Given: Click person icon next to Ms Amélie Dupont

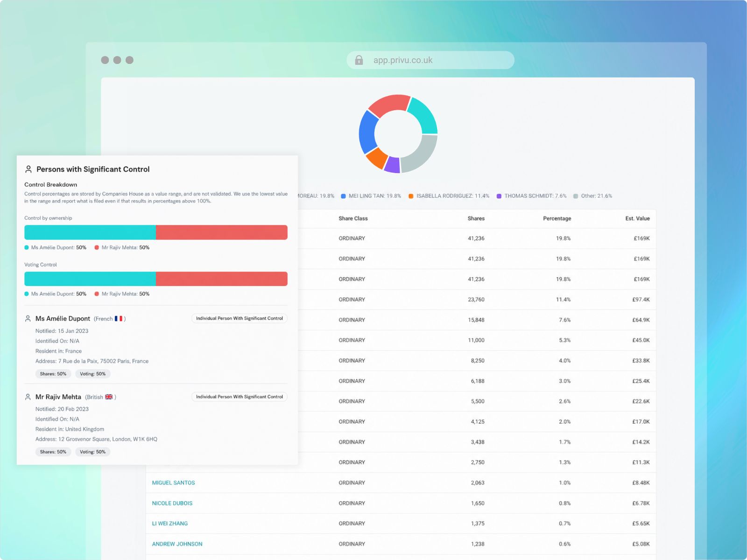Looking at the screenshot, I should (28, 318).
